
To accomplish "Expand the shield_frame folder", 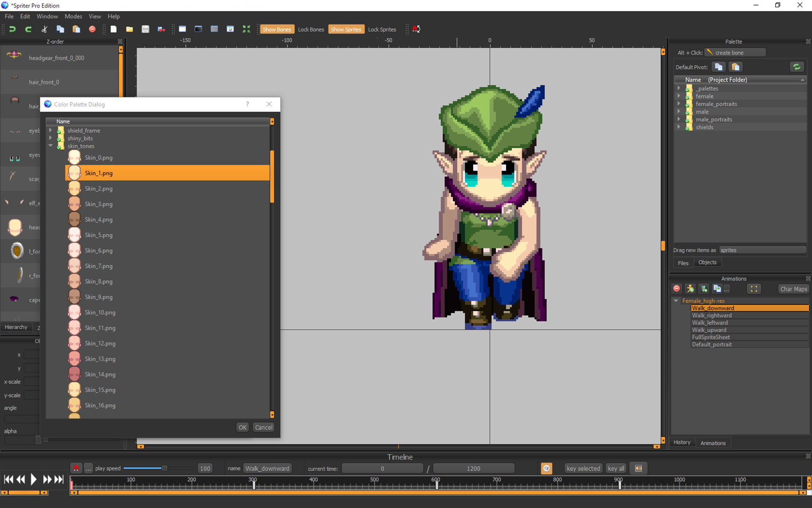I will (51, 130).
